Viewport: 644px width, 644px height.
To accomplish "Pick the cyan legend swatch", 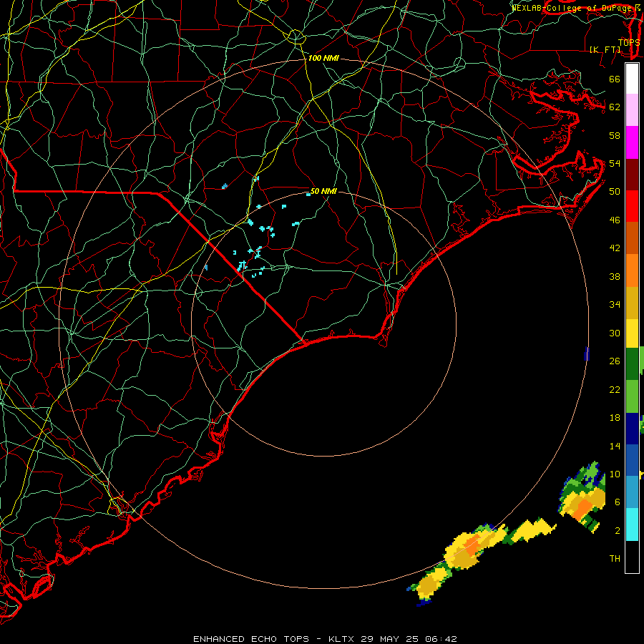I will click(632, 524).
